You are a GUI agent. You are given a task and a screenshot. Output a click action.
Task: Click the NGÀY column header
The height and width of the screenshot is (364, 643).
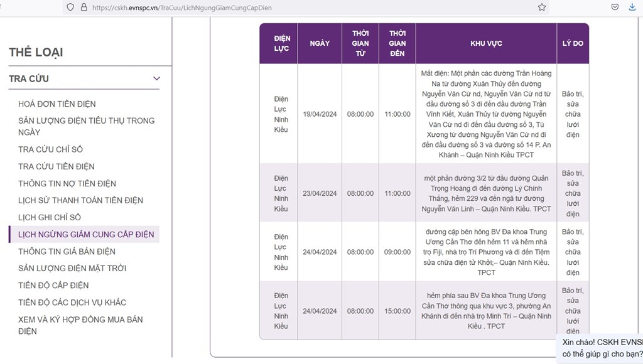pyautogui.click(x=320, y=43)
